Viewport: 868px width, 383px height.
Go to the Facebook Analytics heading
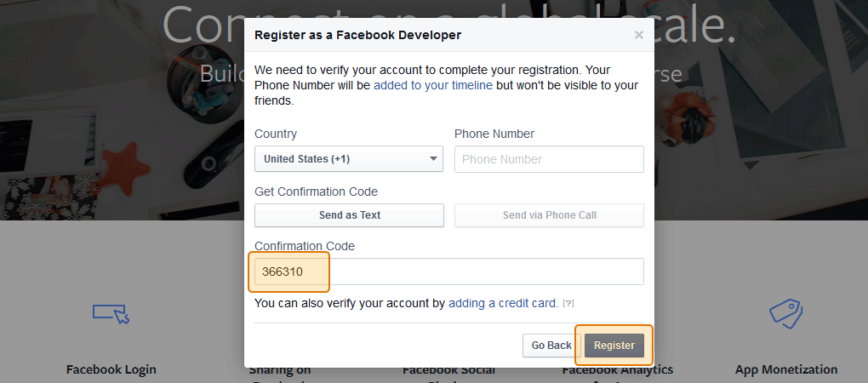(x=617, y=369)
